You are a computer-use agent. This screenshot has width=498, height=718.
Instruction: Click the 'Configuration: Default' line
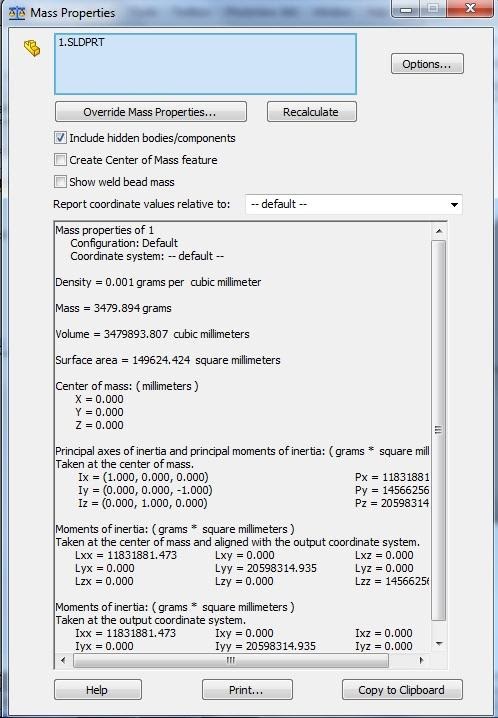click(x=124, y=243)
